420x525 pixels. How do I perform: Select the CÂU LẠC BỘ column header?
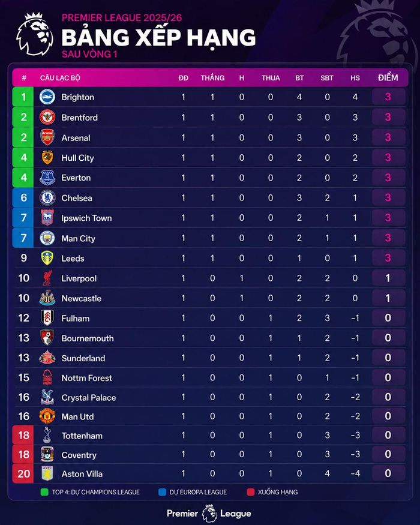tap(60, 78)
